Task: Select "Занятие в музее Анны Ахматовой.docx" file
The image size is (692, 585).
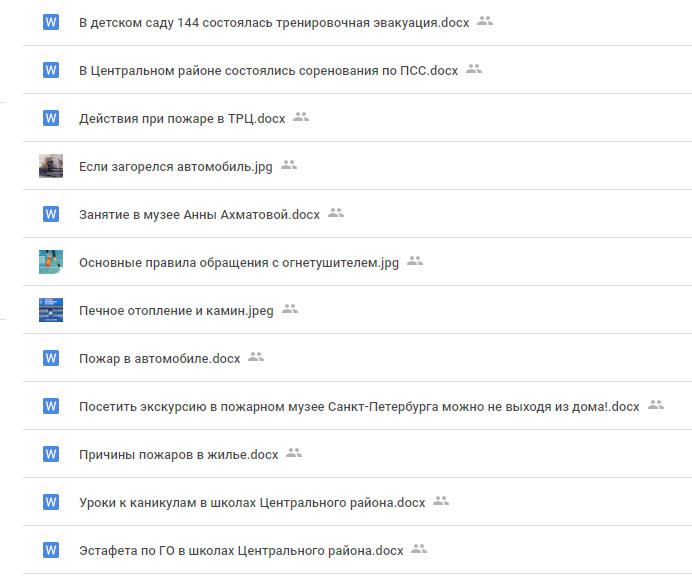Action: 199,214
